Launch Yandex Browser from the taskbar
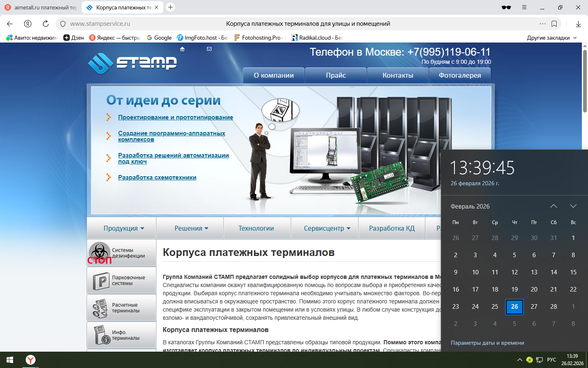588x368 pixels. [x=31, y=360]
